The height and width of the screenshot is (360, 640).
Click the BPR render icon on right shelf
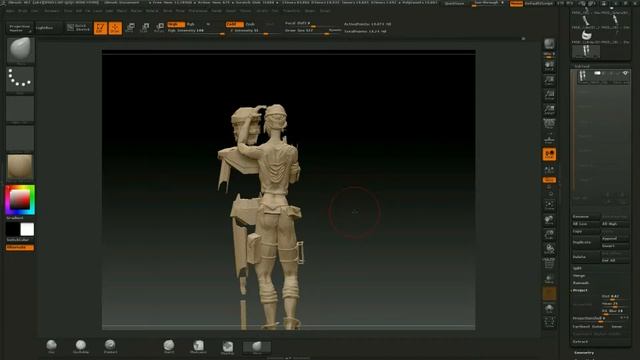click(549, 45)
